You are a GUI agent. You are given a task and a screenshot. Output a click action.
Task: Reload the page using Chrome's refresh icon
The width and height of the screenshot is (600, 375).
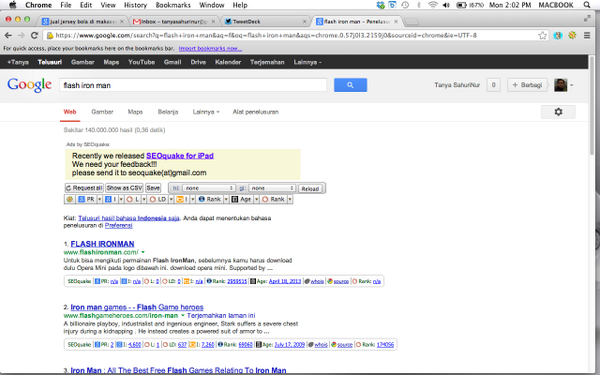pyautogui.click(x=34, y=35)
